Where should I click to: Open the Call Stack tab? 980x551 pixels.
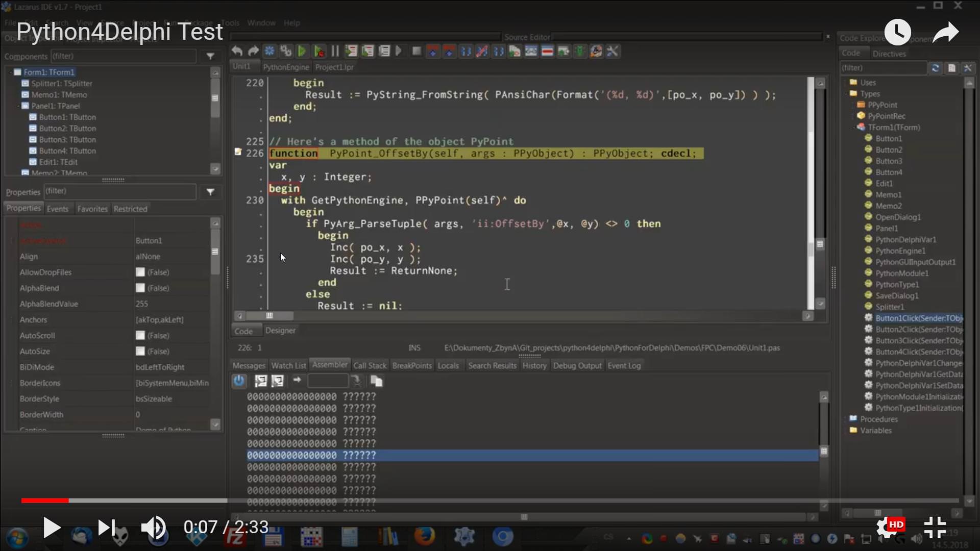(x=370, y=365)
